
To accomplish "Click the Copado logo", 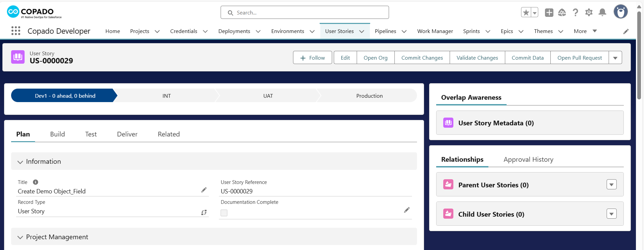I will point(34,12).
